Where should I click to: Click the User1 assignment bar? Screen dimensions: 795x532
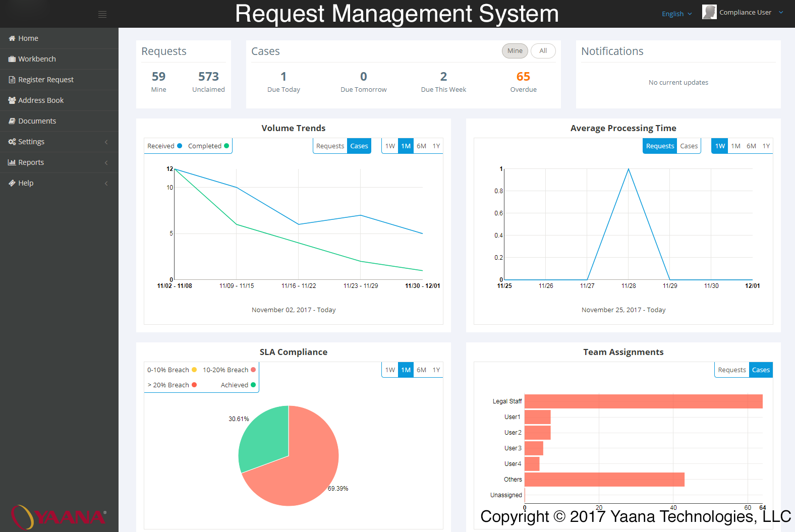(538, 417)
